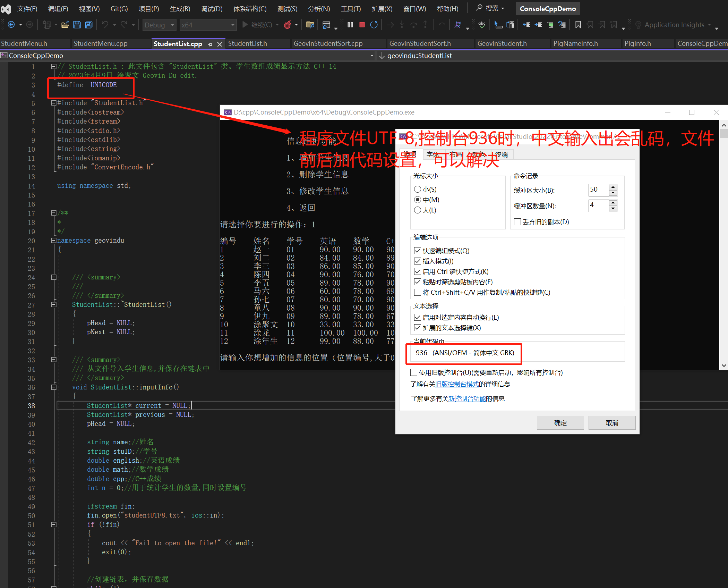Click the Restart debugging icon
Screen dimensions: 728x588
pyautogui.click(x=374, y=25)
